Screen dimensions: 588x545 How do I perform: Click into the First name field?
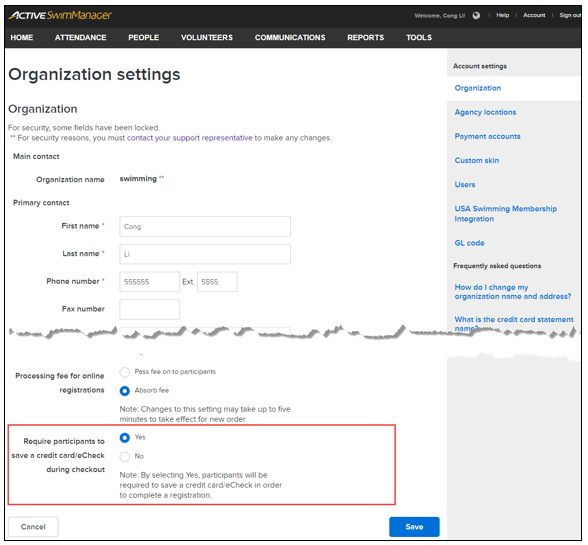pyautogui.click(x=205, y=226)
